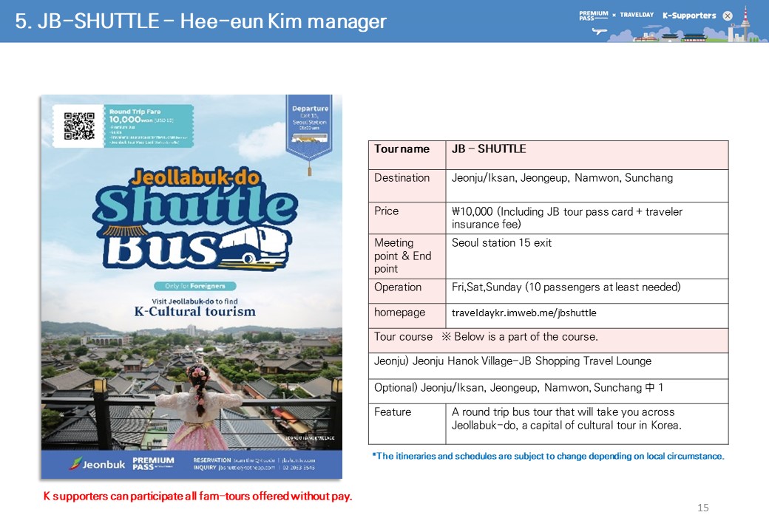The image size is (769, 532).
Task: Click the PREMIUM PASS logo in the header banner
Action: (594, 16)
